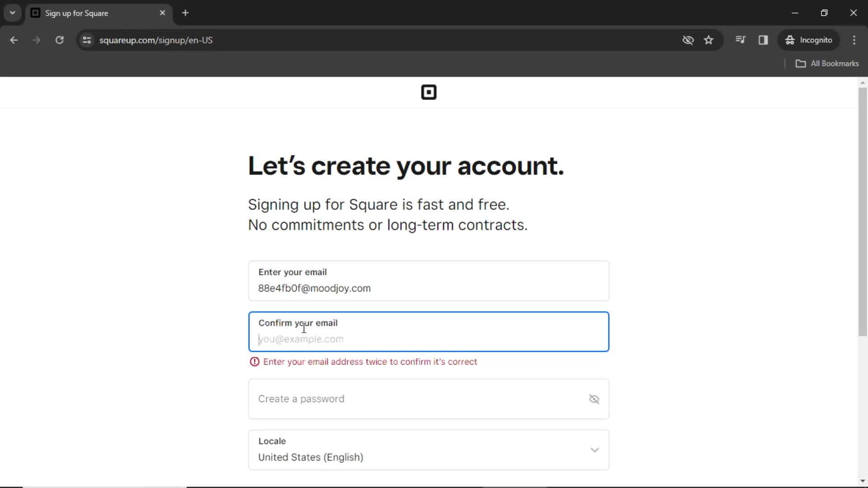Image resolution: width=868 pixels, height=488 pixels.
Task: Click the Extensions puzzle icon in toolbar
Action: tap(741, 40)
